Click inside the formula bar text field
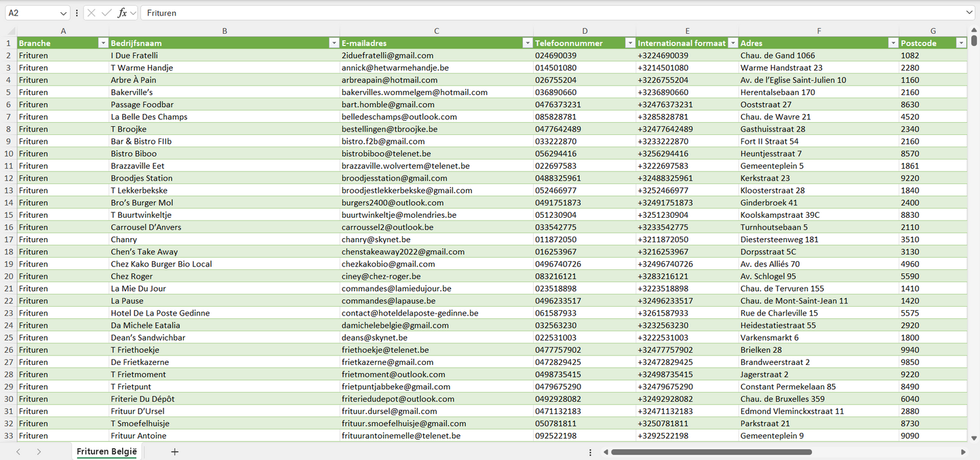 [543, 13]
